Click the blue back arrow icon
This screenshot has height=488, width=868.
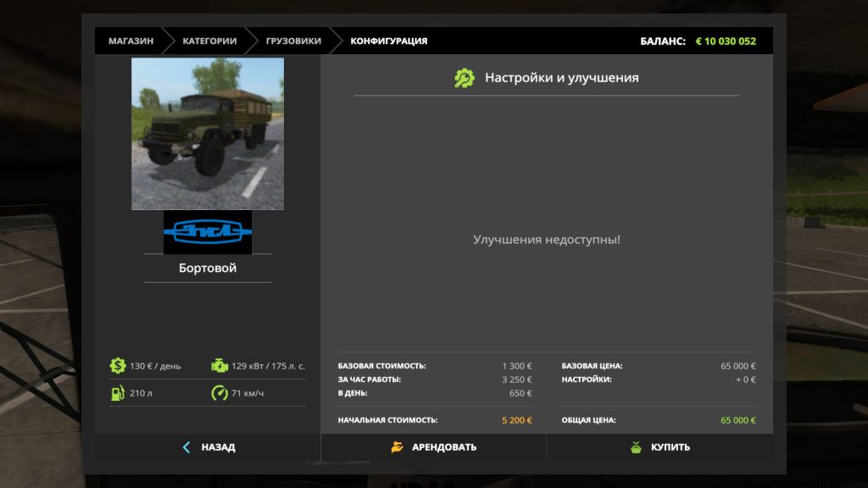click(x=186, y=447)
